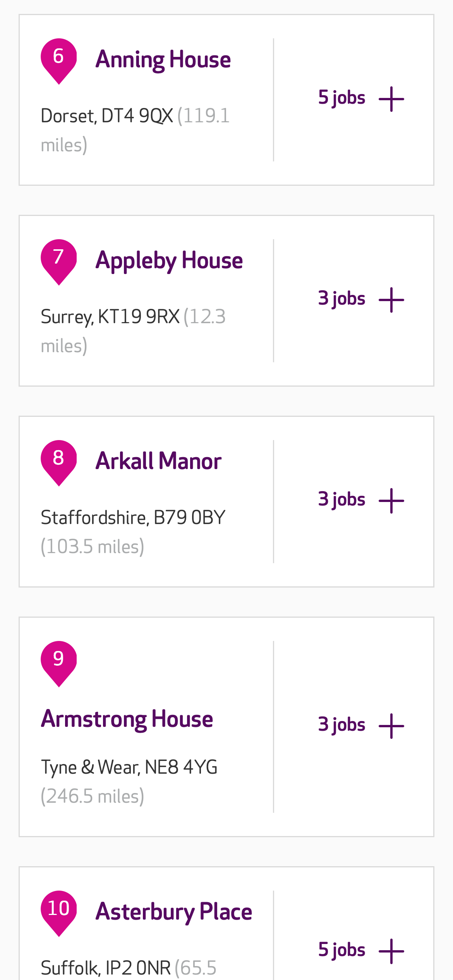Image resolution: width=453 pixels, height=980 pixels.
Task: Expand Arkall Manor jobs with plus icon
Action: click(391, 501)
